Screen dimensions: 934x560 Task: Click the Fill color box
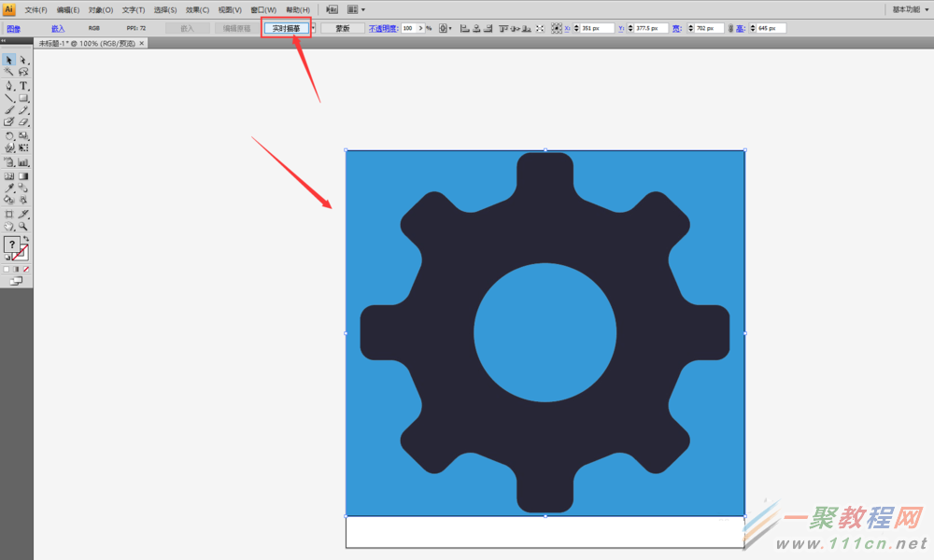pyautogui.click(x=11, y=245)
